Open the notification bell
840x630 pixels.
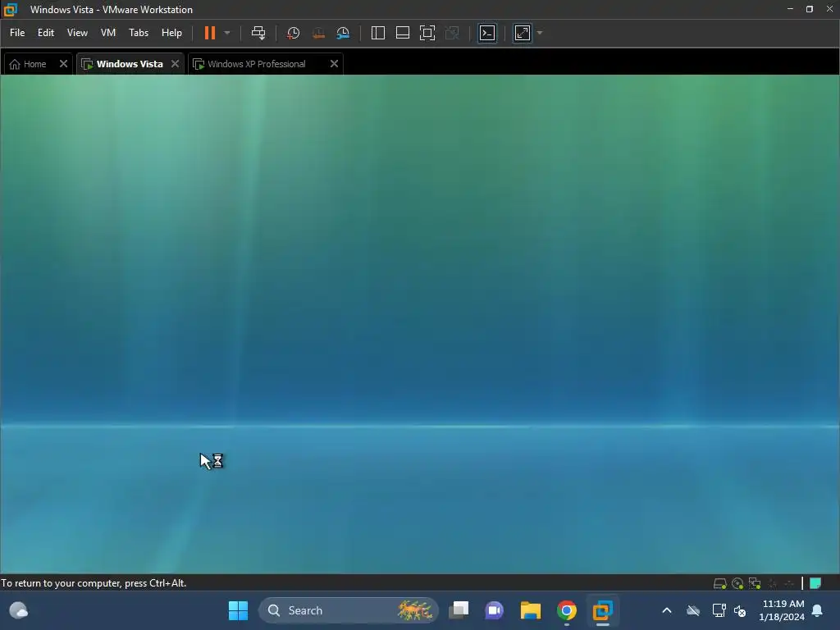(818, 610)
